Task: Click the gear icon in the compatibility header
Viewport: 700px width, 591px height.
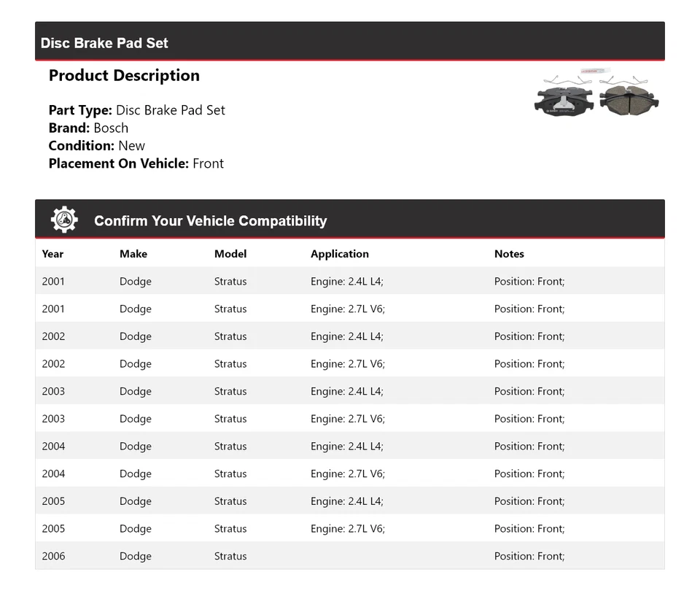Action: [x=64, y=220]
